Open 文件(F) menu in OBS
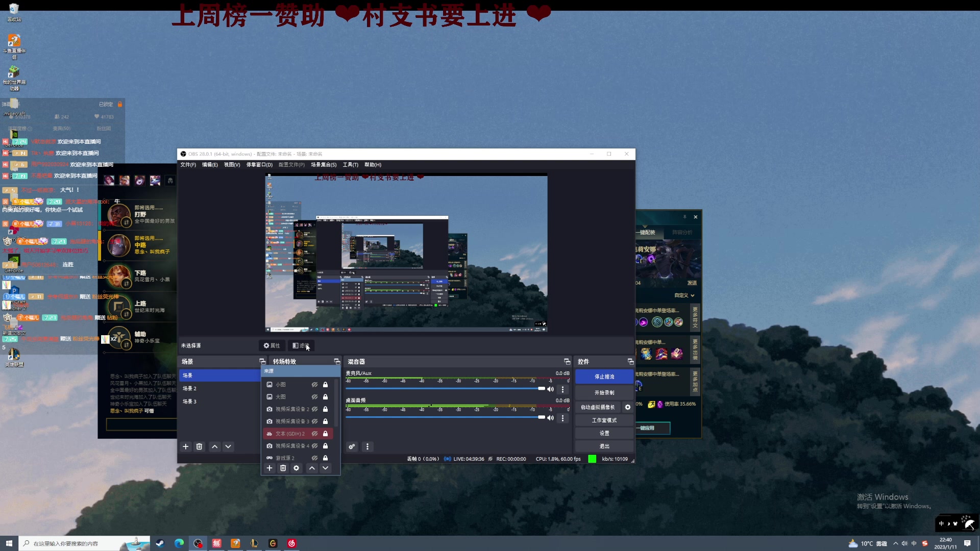The image size is (980, 551). 188,165
